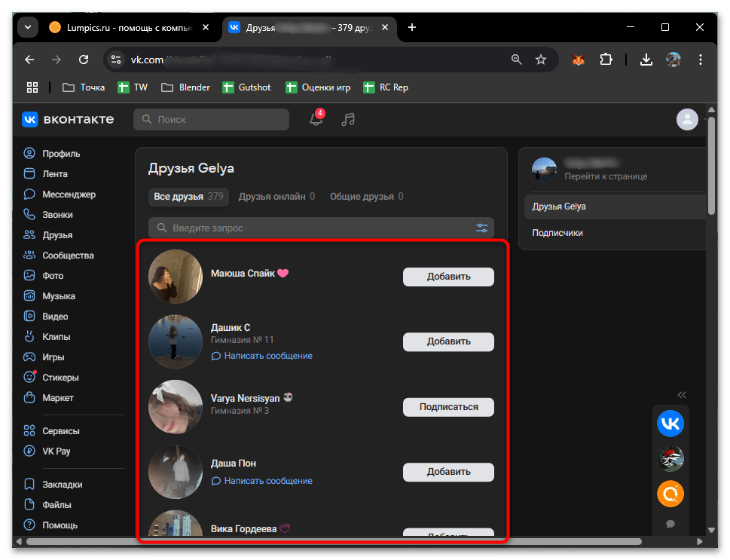Go back with the browser back arrow
Image resolution: width=730 pixels, height=560 pixels.
pyautogui.click(x=30, y=60)
